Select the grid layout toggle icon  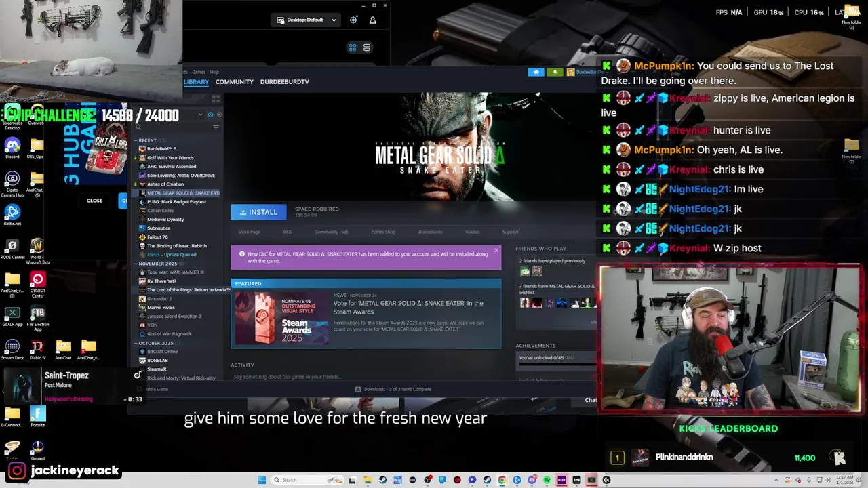tap(353, 47)
